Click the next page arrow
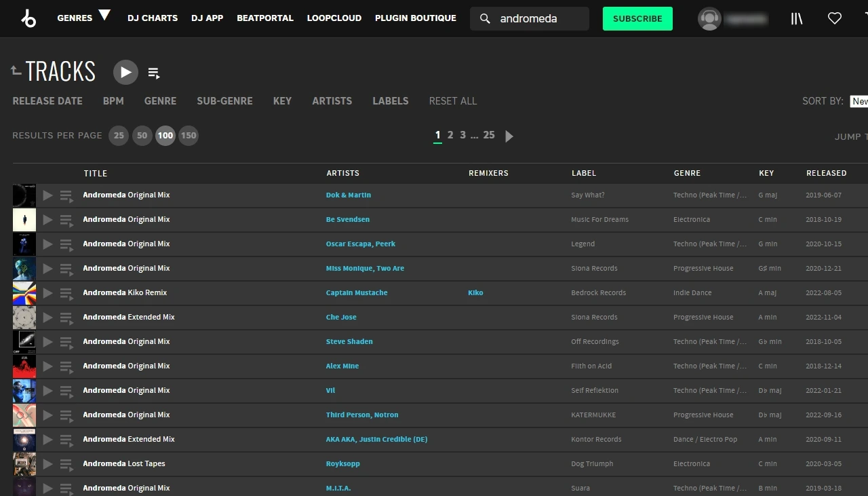 tap(509, 136)
